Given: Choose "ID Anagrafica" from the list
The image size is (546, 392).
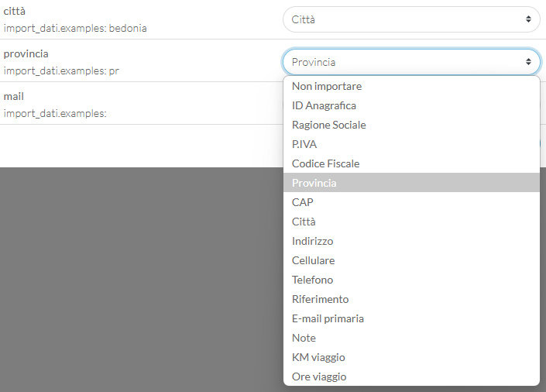Looking at the screenshot, I should [411, 105].
